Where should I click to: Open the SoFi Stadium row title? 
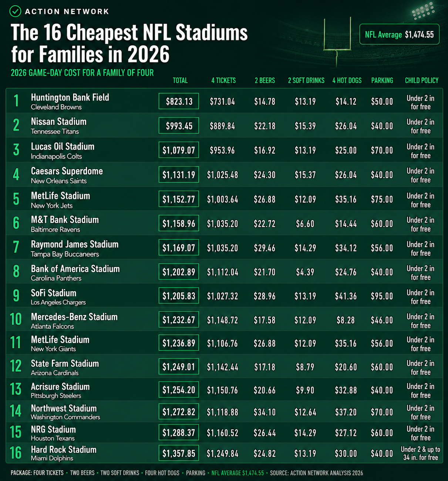[54, 293]
